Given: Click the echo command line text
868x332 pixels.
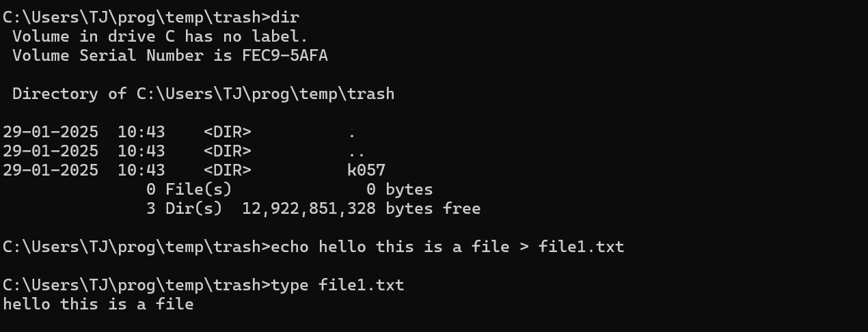Looking at the screenshot, I should 448,247.
